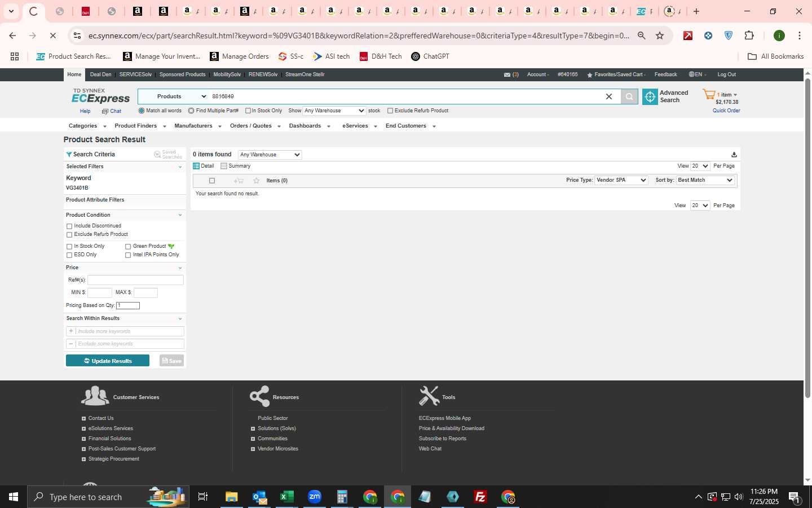This screenshot has width=812, height=508.
Task: Open Sort by Best Match dropdown
Action: (x=705, y=180)
